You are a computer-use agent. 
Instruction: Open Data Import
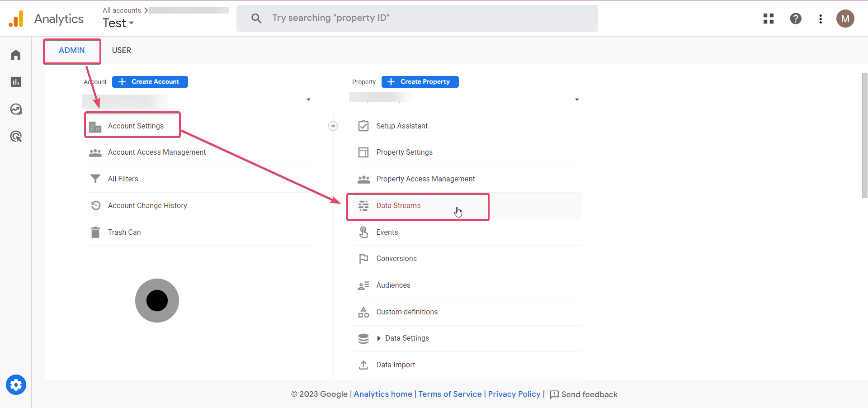(467, 365)
